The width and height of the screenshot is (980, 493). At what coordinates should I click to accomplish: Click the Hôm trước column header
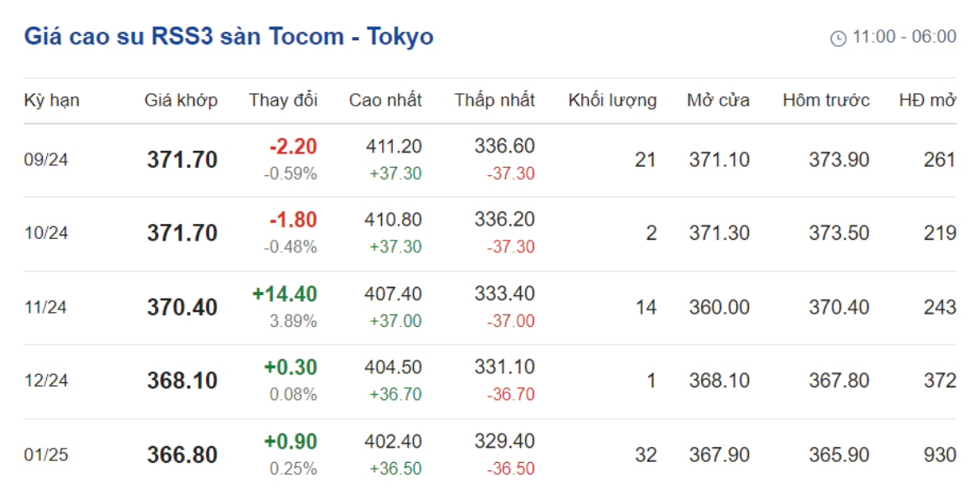[x=826, y=100]
